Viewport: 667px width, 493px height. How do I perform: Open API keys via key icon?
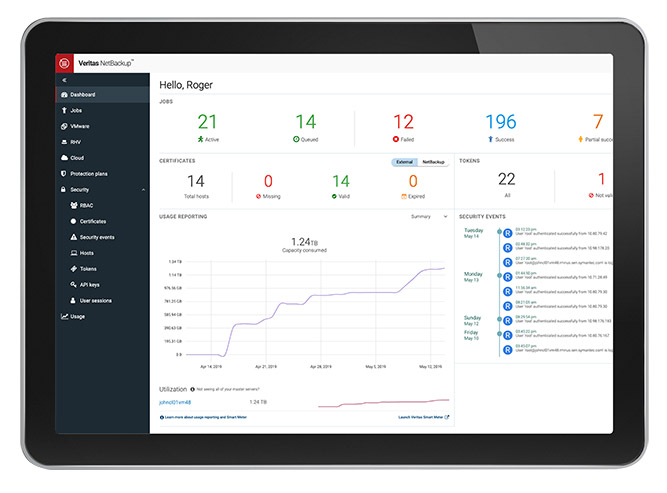72,285
